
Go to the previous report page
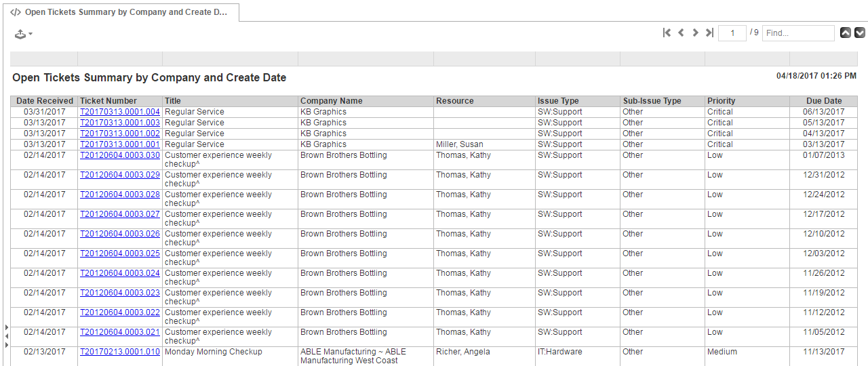[681, 33]
